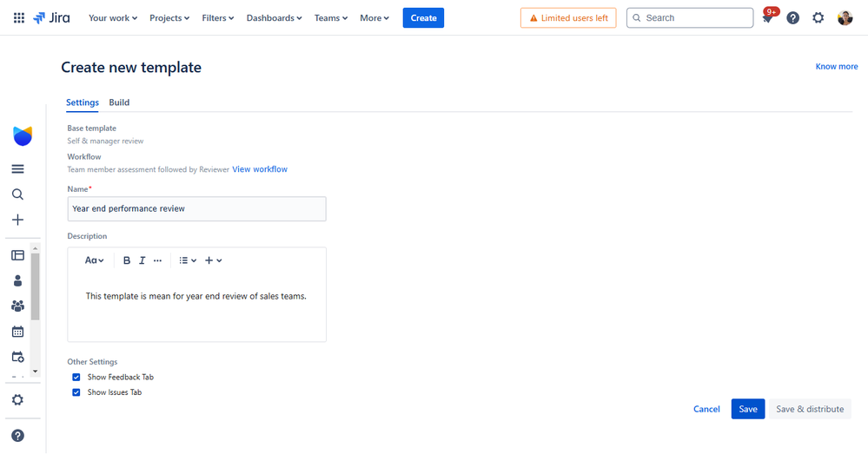This screenshot has width=868, height=454.
Task: Switch to the Settings tab
Action: coord(83,102)
